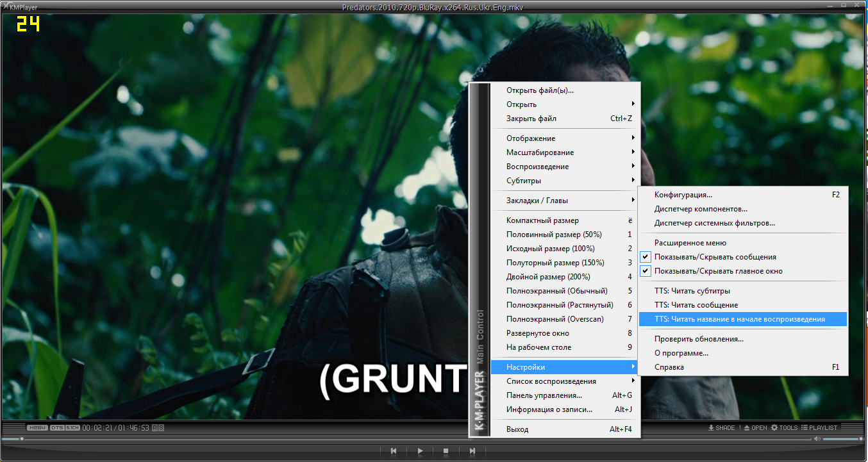Select 'Выход' to exit the player
Screen dimensions: 868x462
(x=565, y=429)
